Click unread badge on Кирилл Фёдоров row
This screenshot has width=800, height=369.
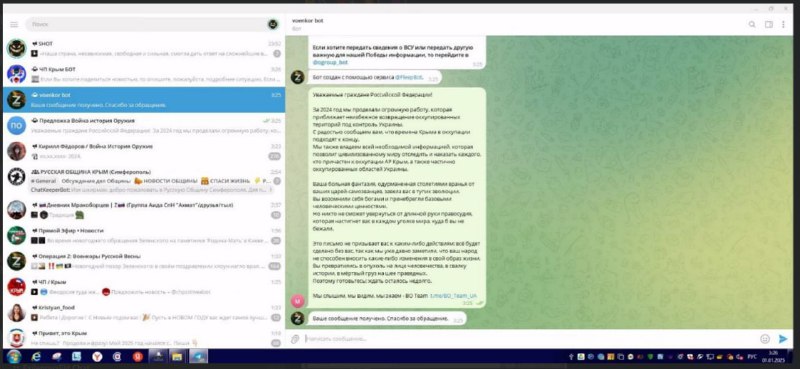[275, 156]
